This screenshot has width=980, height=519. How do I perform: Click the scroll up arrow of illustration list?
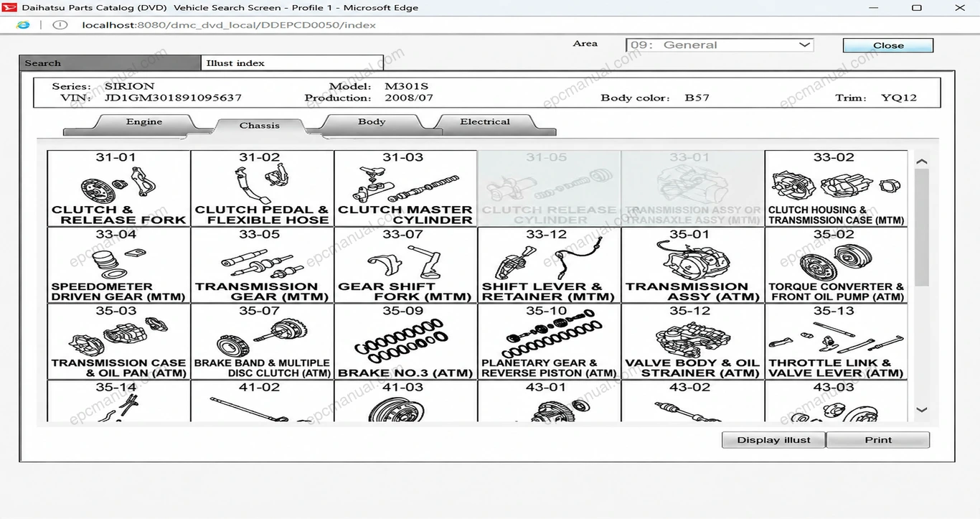point(922,162)
